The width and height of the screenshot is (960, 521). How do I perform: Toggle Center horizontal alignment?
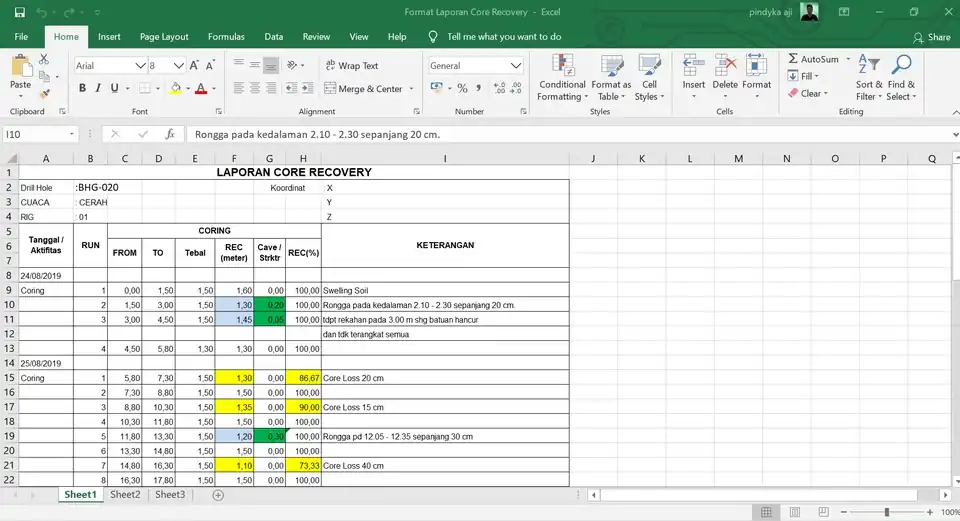255,88
